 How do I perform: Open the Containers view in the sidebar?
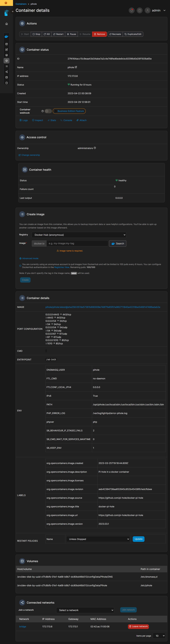pos(6,60)
